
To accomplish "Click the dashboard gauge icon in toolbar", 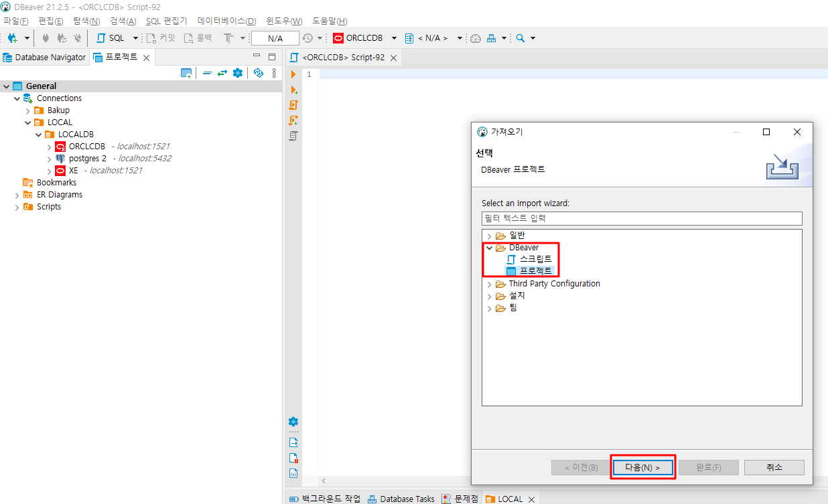I will tap(476, 38).
